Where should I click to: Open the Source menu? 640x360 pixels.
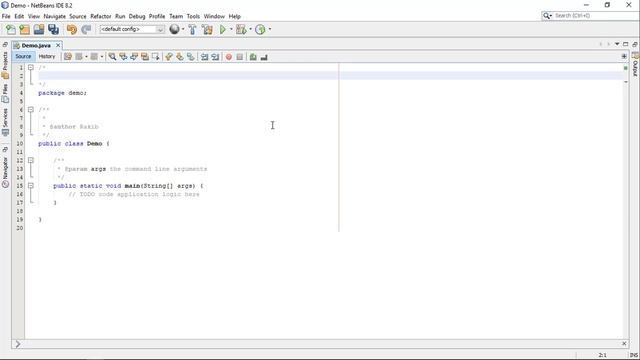click(78, 16)
